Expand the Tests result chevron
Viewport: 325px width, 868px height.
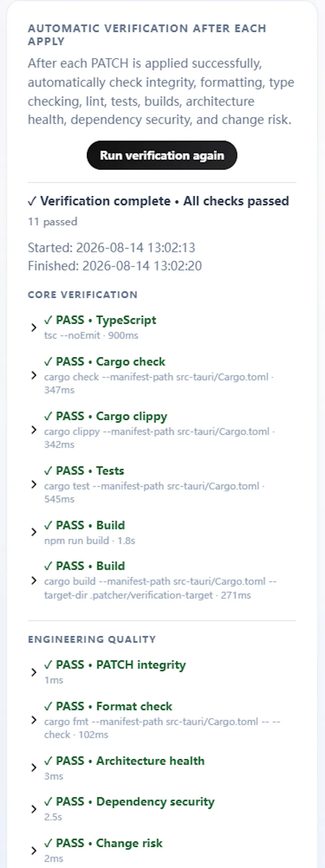[x=34, y=484]
